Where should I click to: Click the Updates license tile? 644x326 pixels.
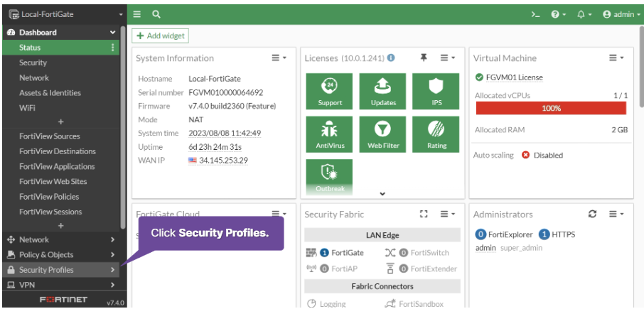pyautogui.click(x=383, y=92)
